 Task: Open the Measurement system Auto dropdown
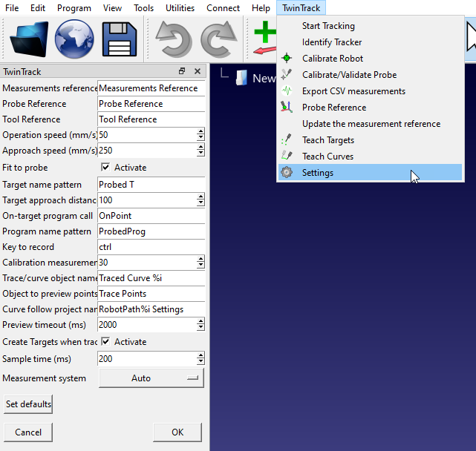pos(151,378)
